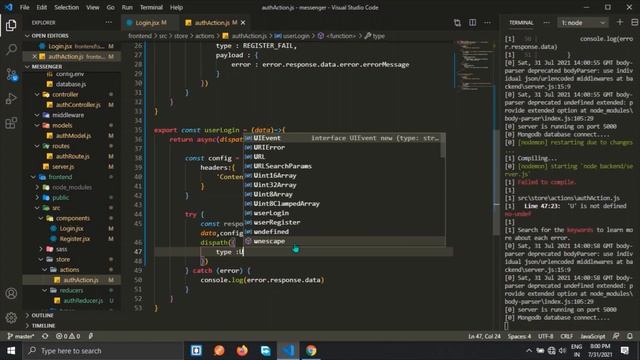
Task: Close the authAction.js editor tab
Action: [x=243, y=23]
